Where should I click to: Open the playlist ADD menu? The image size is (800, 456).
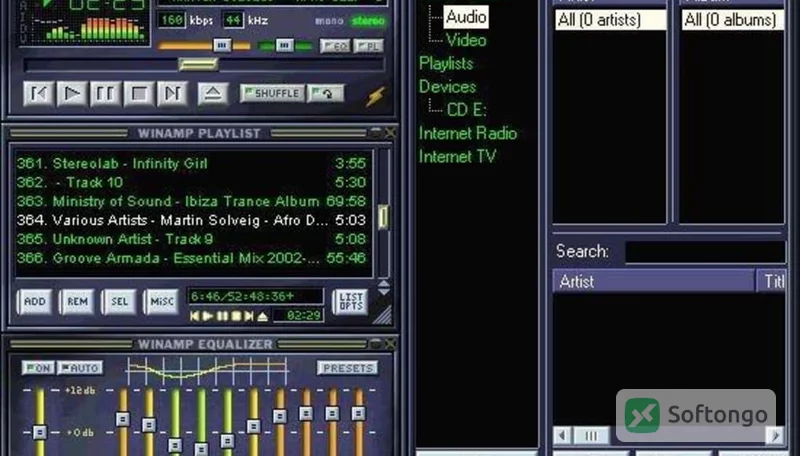point(35,301)
